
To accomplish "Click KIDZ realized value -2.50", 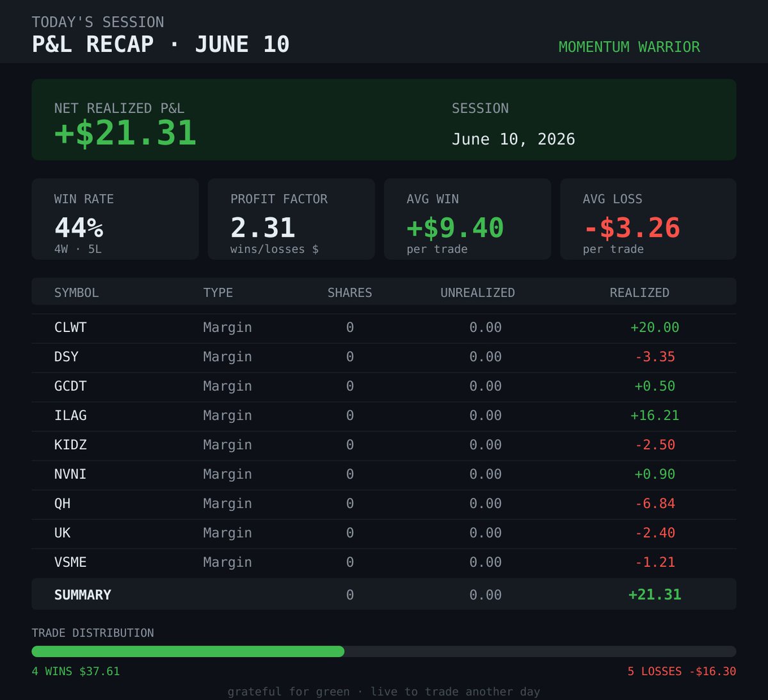I will point(655,445).
